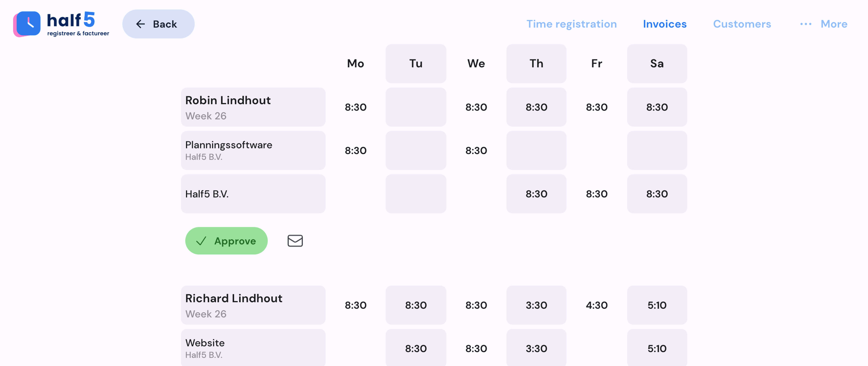Switch to the Customers tab
Image resolution: width=868 pixels, height=366 pixels.
coord(742,24)
